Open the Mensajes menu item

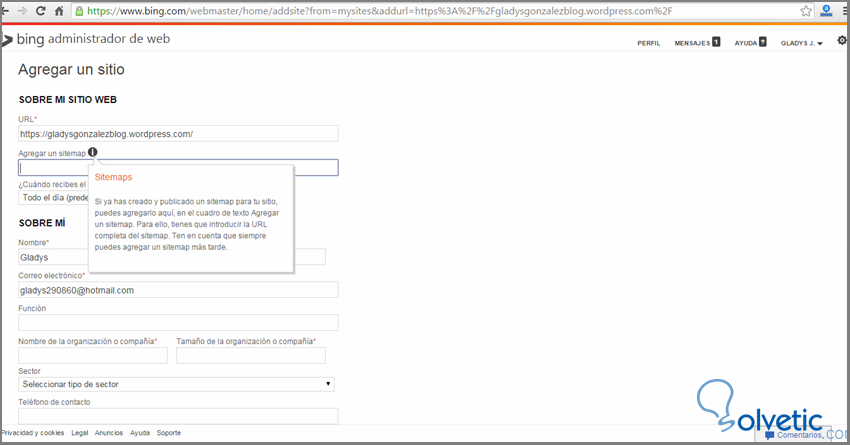692,43
